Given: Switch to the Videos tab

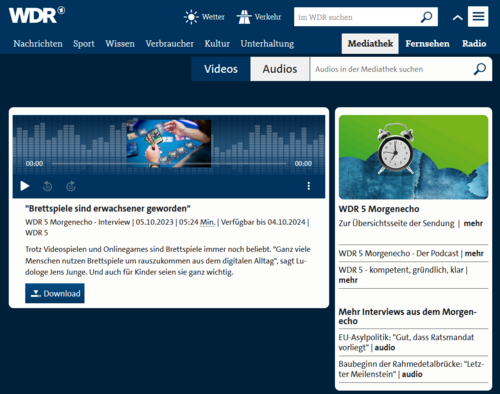Looking at the screenshot, I should pyautogui.click(x=221, y=69).
